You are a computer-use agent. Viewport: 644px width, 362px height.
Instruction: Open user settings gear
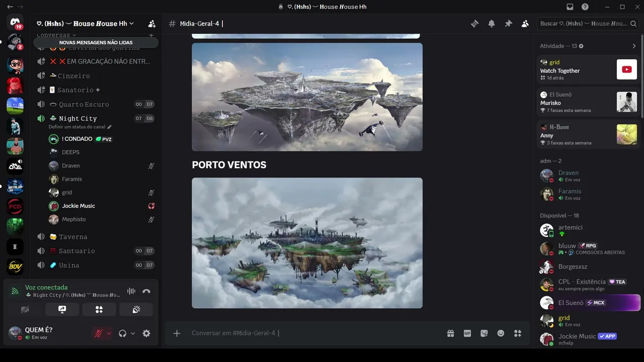(146, 333)
